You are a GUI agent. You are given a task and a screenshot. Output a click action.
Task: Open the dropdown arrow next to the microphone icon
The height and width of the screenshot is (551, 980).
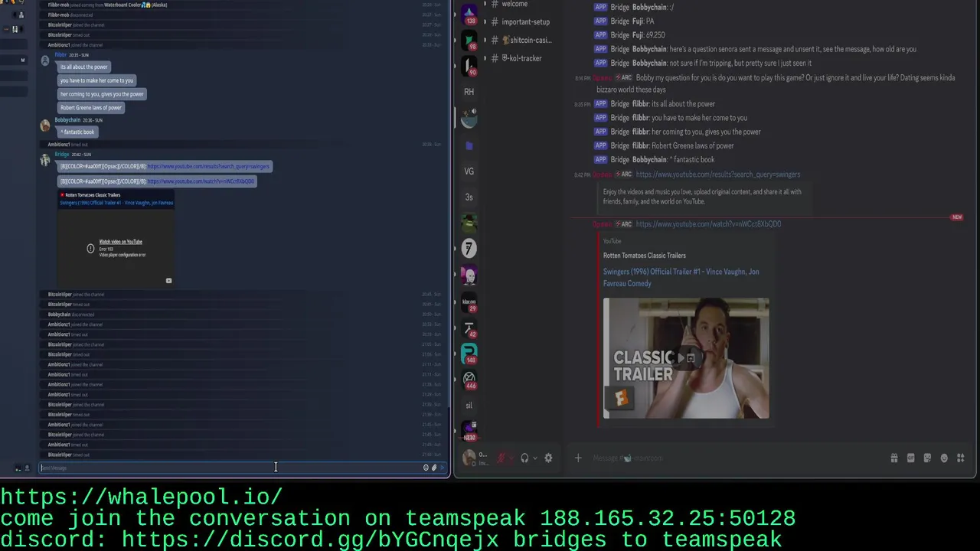(511, 458)
